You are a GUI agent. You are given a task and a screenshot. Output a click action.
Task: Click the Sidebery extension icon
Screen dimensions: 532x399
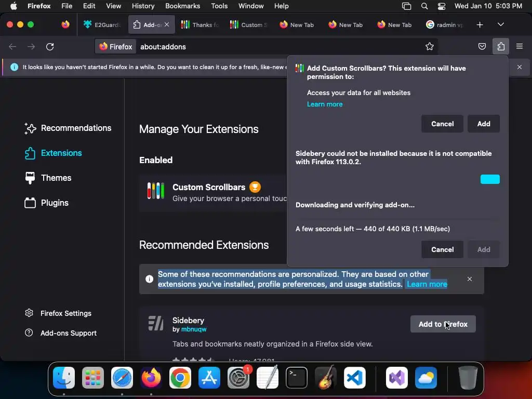156,323
